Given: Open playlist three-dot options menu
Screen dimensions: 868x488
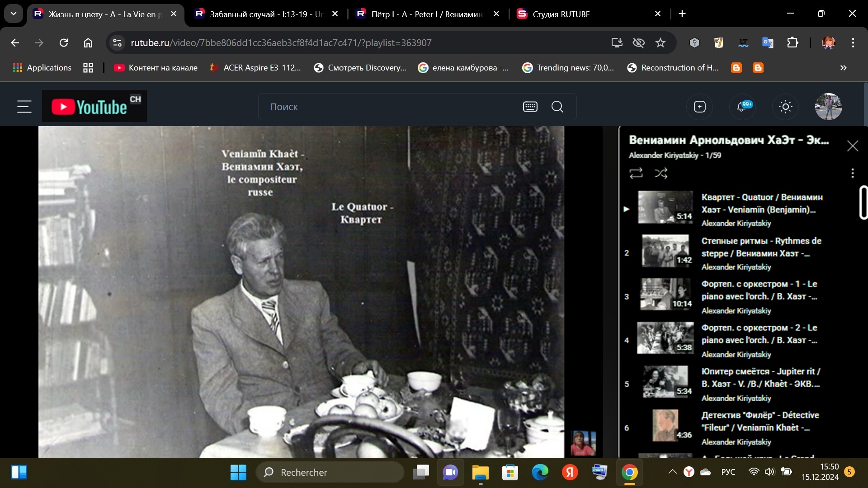Looking at the screenshot, I should coord(853,173).
